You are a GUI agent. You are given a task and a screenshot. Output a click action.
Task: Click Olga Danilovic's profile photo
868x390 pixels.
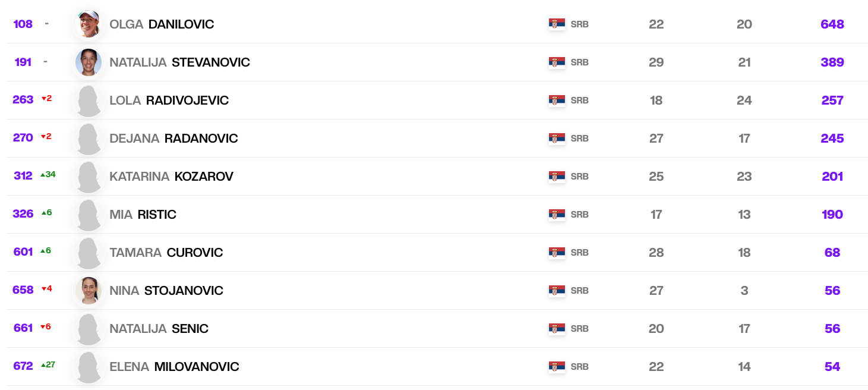point(89,24)
